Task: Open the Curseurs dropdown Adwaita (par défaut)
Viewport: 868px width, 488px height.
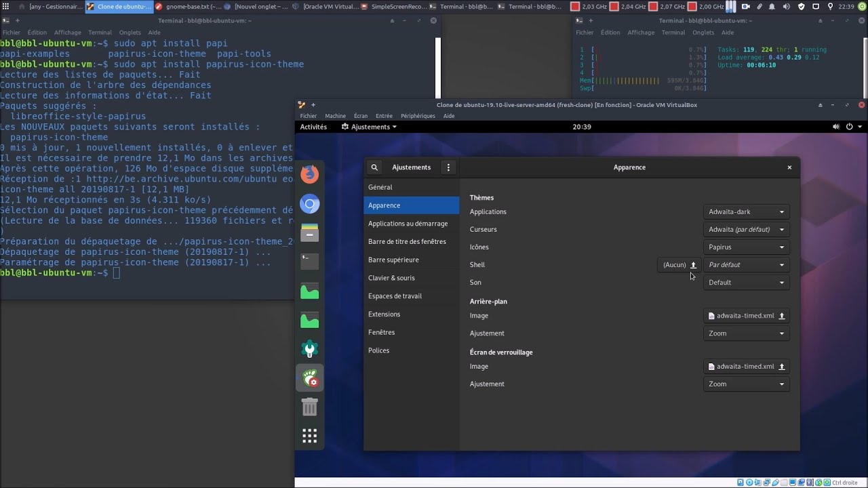Action: (x=747, y=230)
